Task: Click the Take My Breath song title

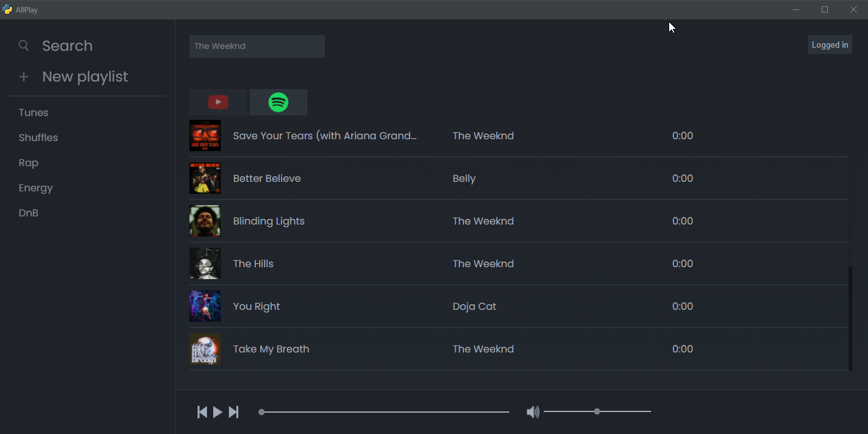Action: point(271,349)
